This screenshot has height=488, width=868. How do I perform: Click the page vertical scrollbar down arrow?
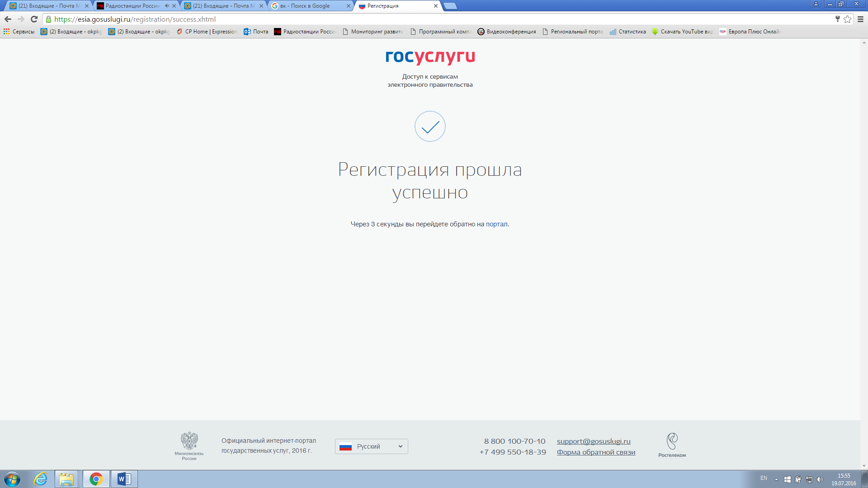pos(864,466)
